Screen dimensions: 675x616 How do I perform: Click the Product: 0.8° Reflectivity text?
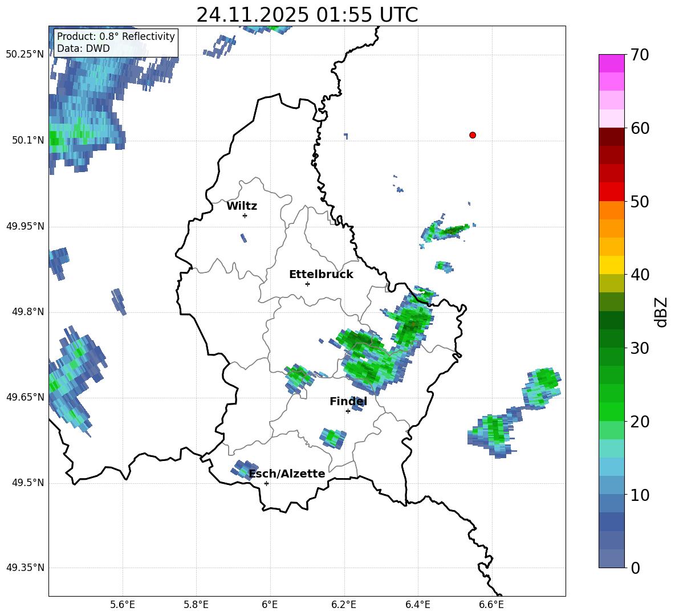point(116,36)
